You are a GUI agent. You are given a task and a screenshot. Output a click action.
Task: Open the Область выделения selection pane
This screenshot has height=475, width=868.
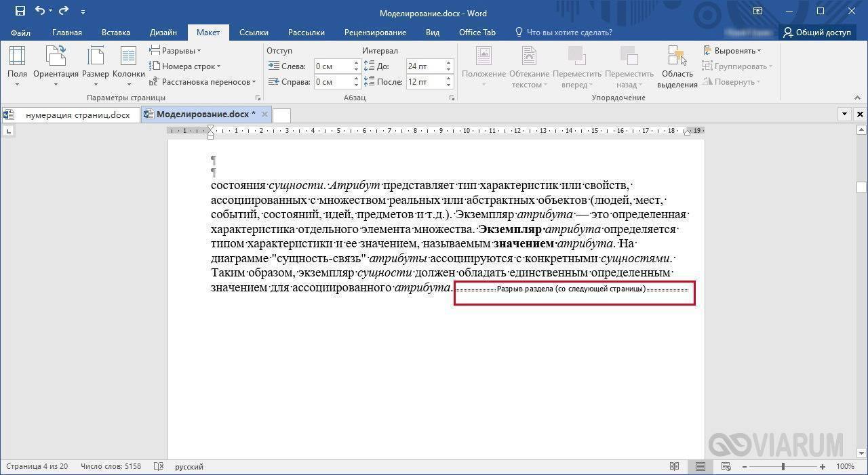(677, 66)
